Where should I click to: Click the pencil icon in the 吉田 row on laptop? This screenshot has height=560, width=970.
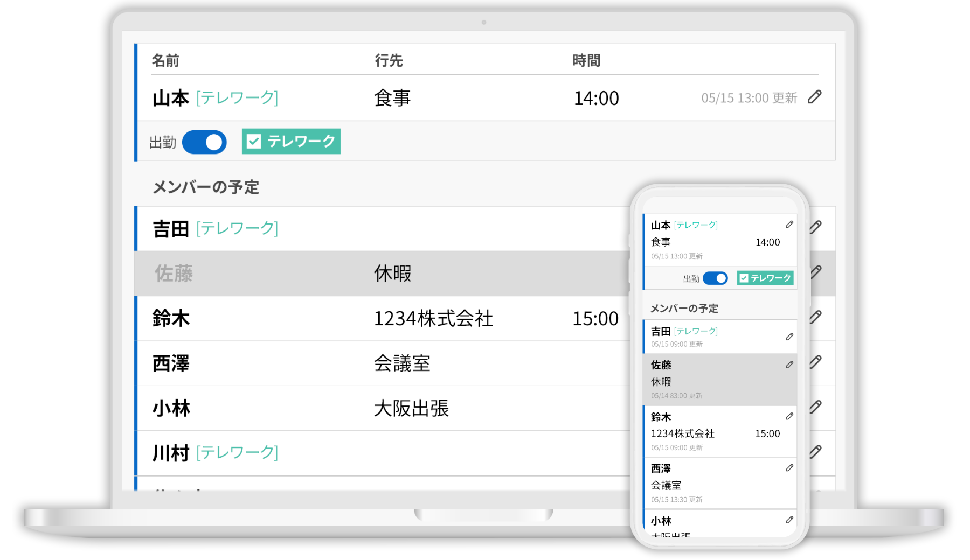coord(816,227)
